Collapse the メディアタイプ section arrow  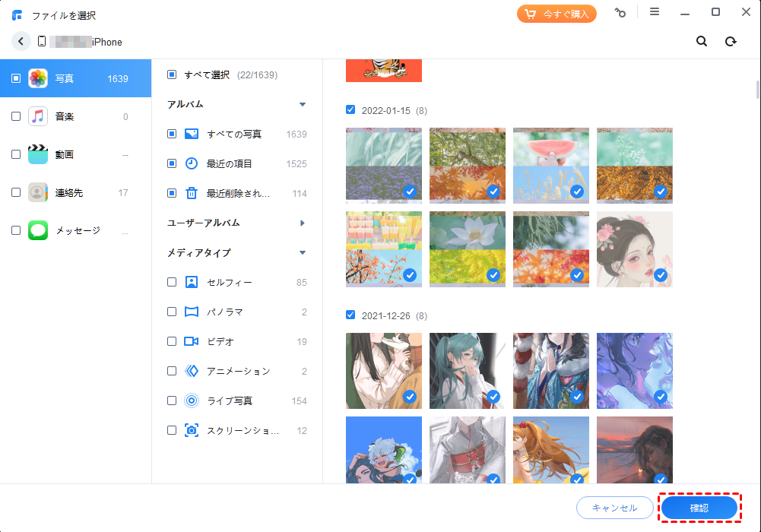click(x=303, y=252)
